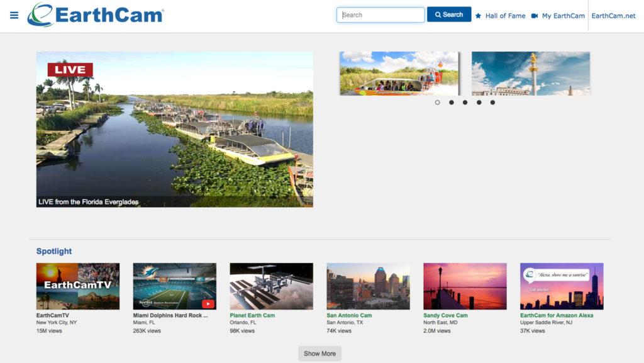
Task: Select the third carousel dot
Action: coord(465,103)
